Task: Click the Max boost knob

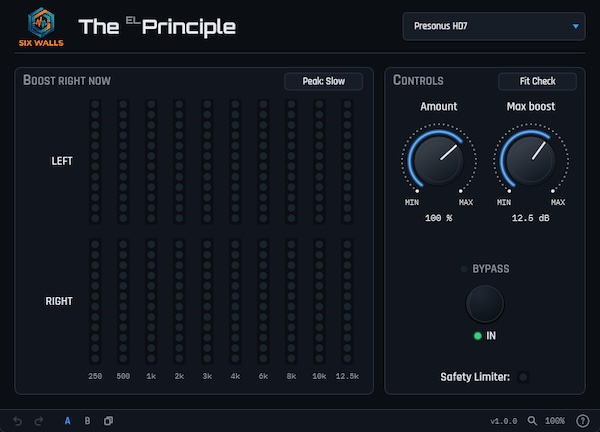Action: click(x=531, y=160)
